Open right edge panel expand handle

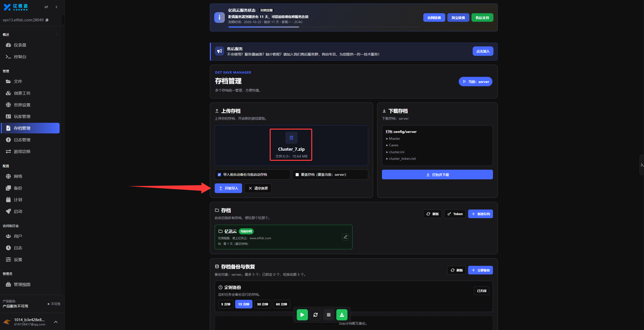pos(641,165)
